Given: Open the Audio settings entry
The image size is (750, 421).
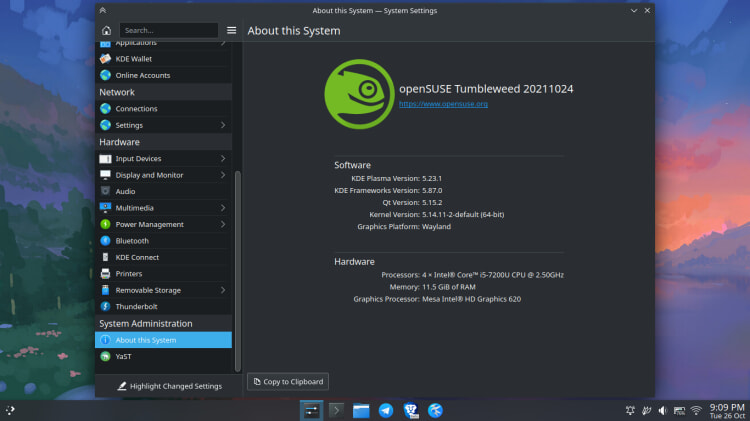Looking at the screenshot, I should click(x=163, y=191).
